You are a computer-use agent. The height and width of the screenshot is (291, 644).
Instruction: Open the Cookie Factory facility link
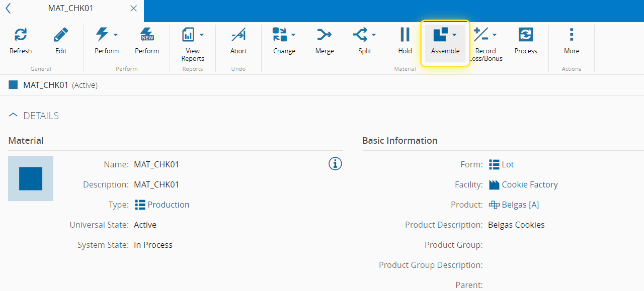(x=529, y=184)
